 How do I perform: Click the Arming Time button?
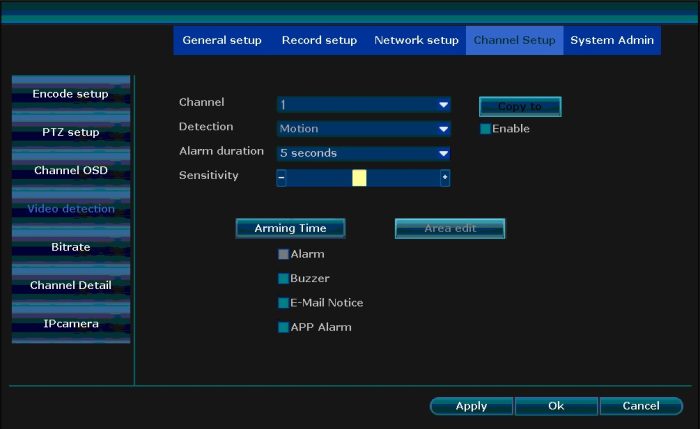[x=290, y=228]
